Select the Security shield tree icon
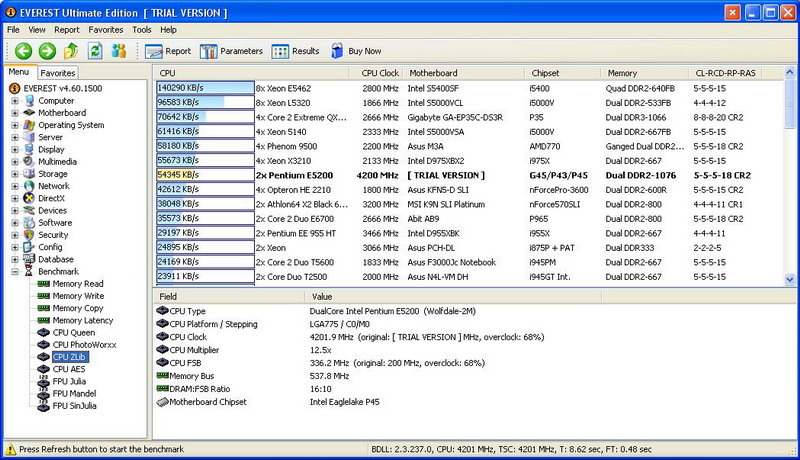The width and height of the screenshot is (800, 460). coord(29,235)
